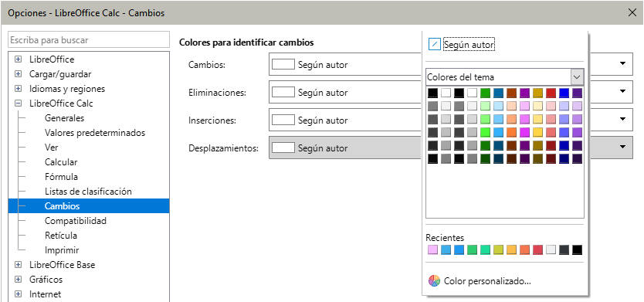Viewport: 644px width, 302px height.
Task: Click the Eliminaciones color preview box
Action: [x=283, y=92]
